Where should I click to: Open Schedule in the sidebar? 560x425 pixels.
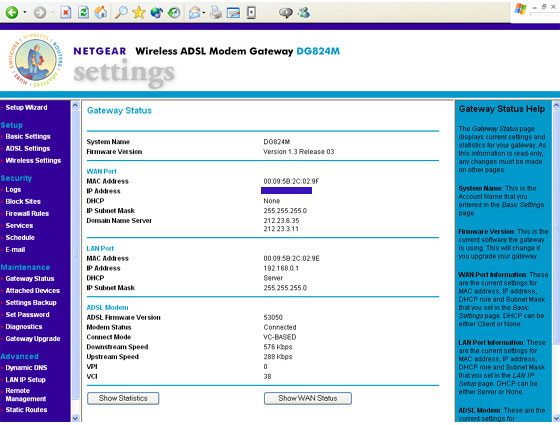coord(20,238)
